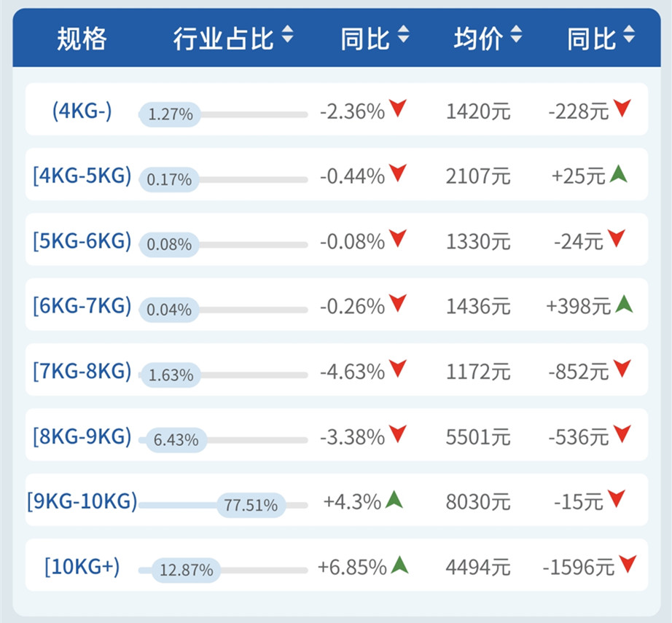Screen dimensions: 672x623
Task: Open the [9KG-10KG) specification row
Action: point(82,501)
